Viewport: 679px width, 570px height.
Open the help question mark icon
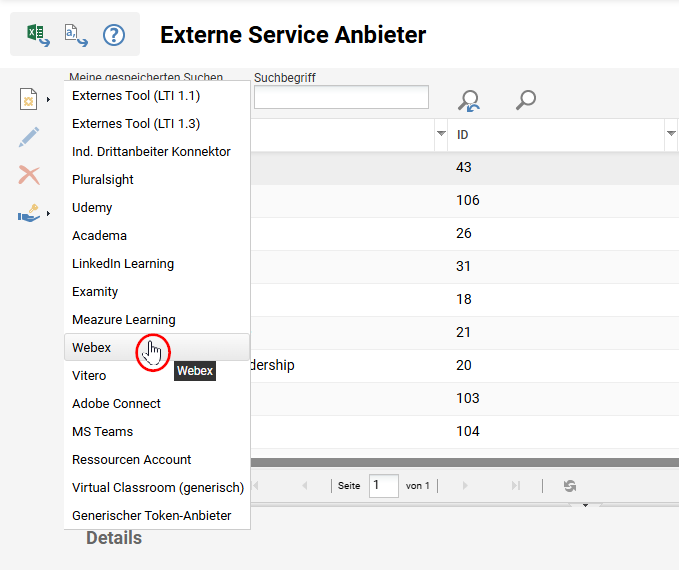pos(114,35)
